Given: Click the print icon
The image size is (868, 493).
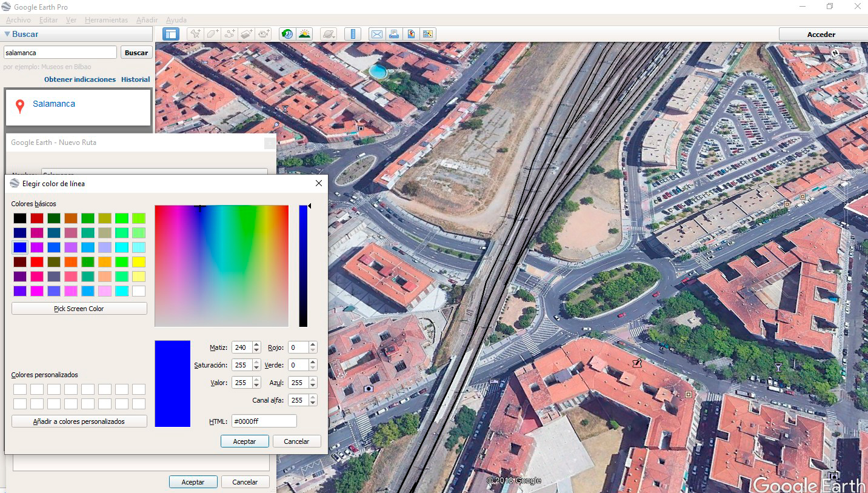Looking at the screenshot, I should [x=394, y=34].
